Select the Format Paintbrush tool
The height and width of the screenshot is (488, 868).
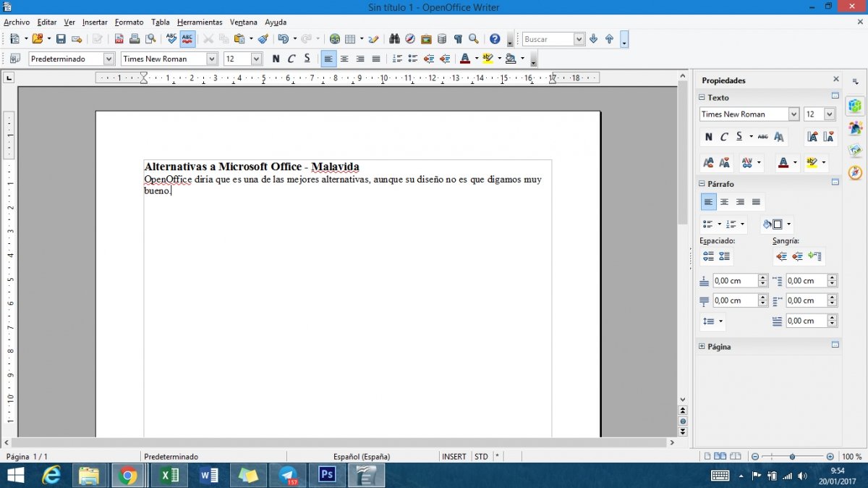pos(263,39)
